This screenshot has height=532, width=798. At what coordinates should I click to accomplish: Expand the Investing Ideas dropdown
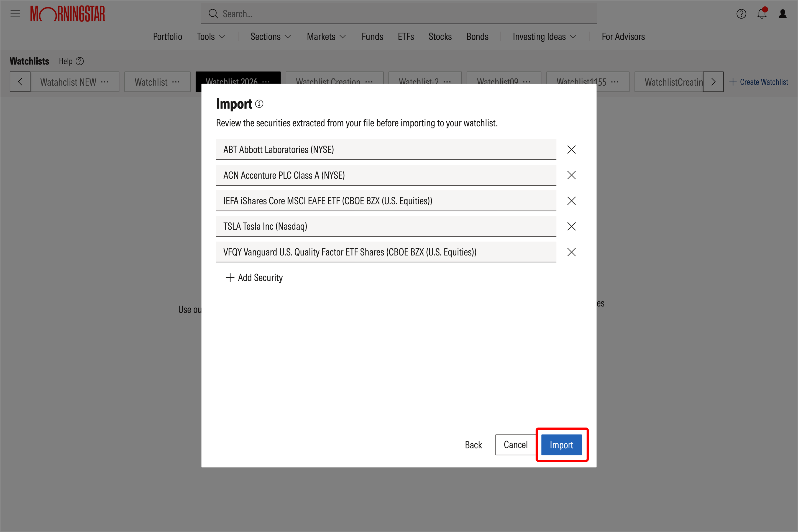click(544, 37)
